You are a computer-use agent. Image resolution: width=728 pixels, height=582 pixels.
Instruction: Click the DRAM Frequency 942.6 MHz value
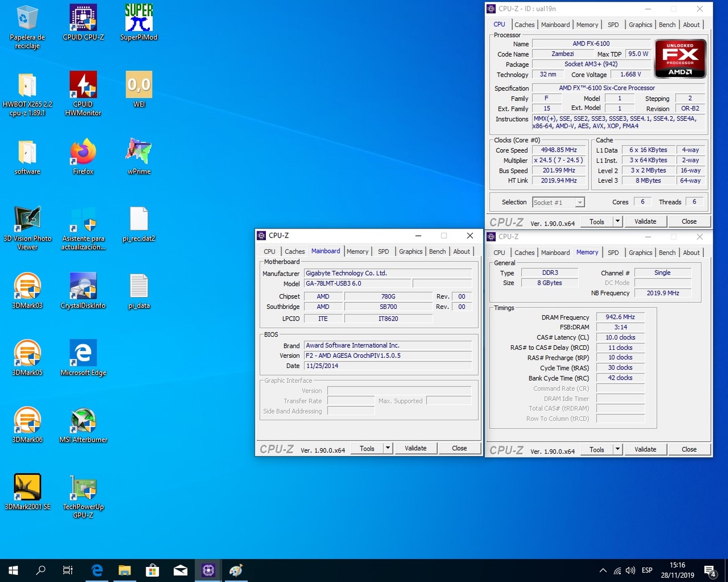coord(620,317)
